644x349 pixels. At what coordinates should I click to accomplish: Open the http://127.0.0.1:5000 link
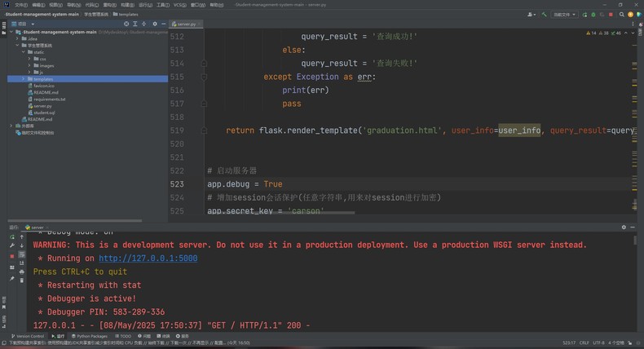(148, 258)
